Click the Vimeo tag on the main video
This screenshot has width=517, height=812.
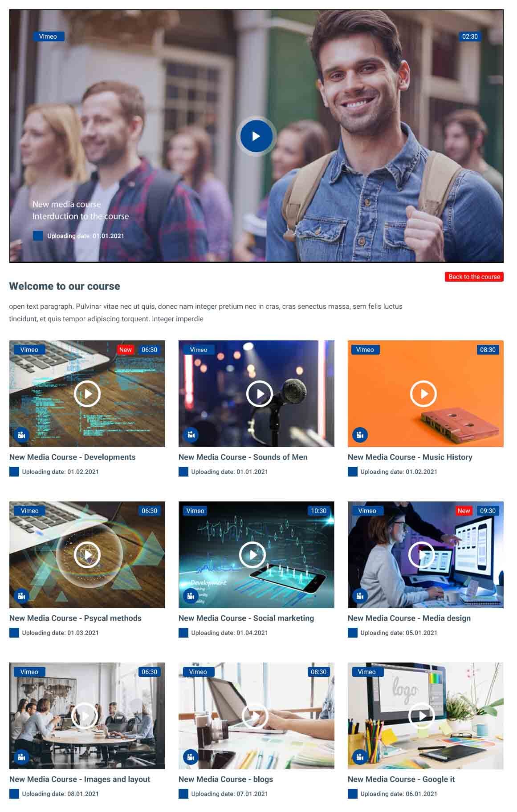click(48, 36)
